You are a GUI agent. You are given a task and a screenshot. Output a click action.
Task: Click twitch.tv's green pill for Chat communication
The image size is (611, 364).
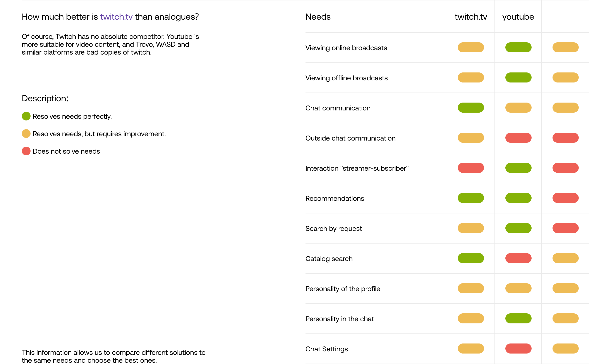click(x=470, y=108)
